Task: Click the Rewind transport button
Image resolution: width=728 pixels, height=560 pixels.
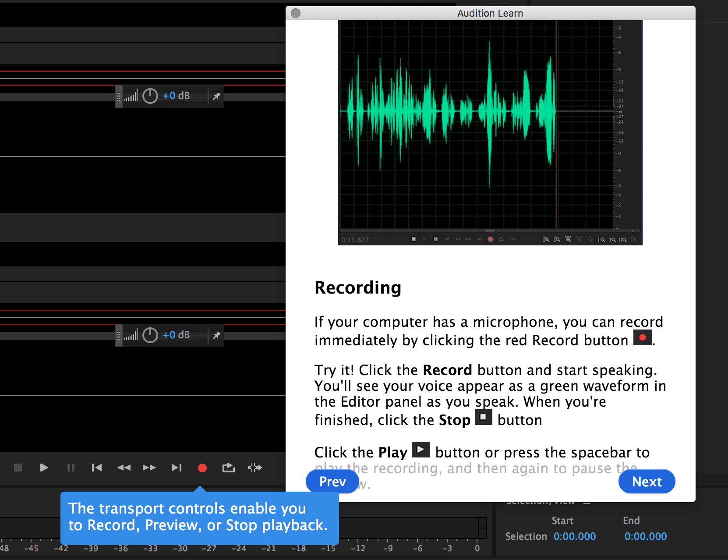Action: tap(124, 468)
